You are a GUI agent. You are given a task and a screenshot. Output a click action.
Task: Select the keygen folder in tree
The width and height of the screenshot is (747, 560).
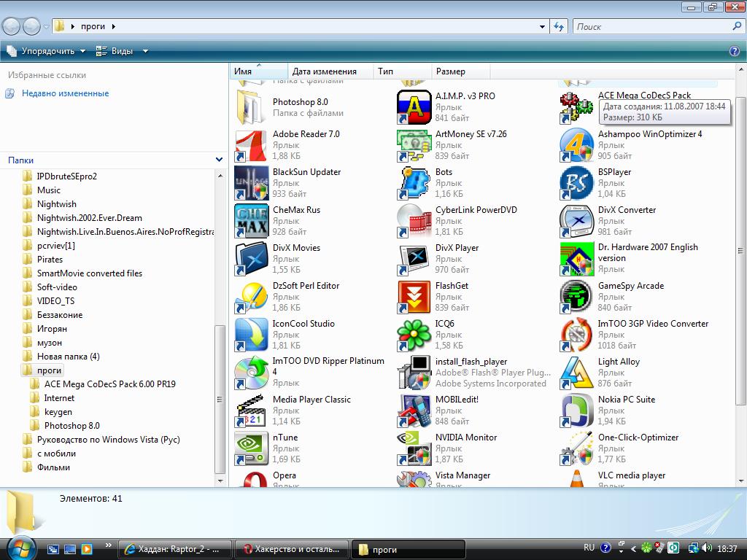tap(58, 412)
